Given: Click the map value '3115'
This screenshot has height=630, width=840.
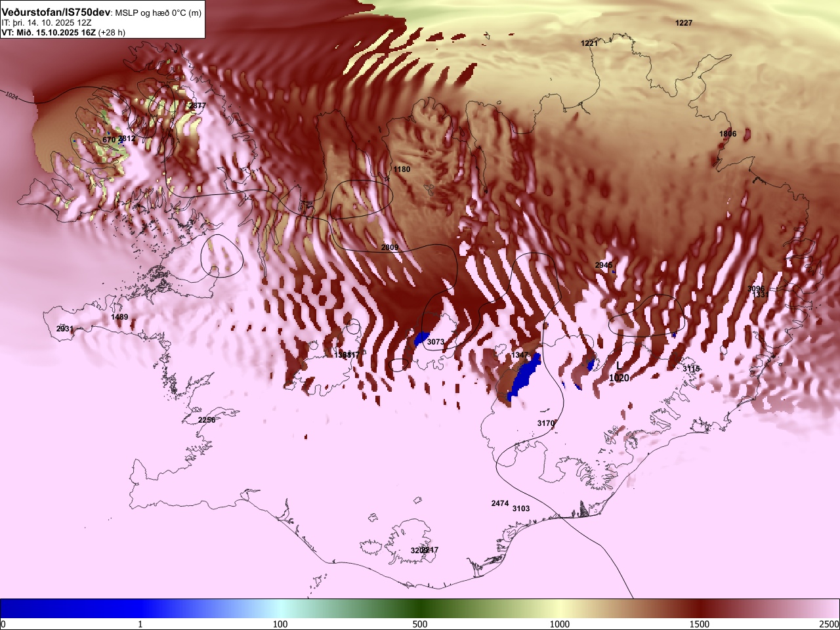Looking at the screenshot, I should 691,369.
